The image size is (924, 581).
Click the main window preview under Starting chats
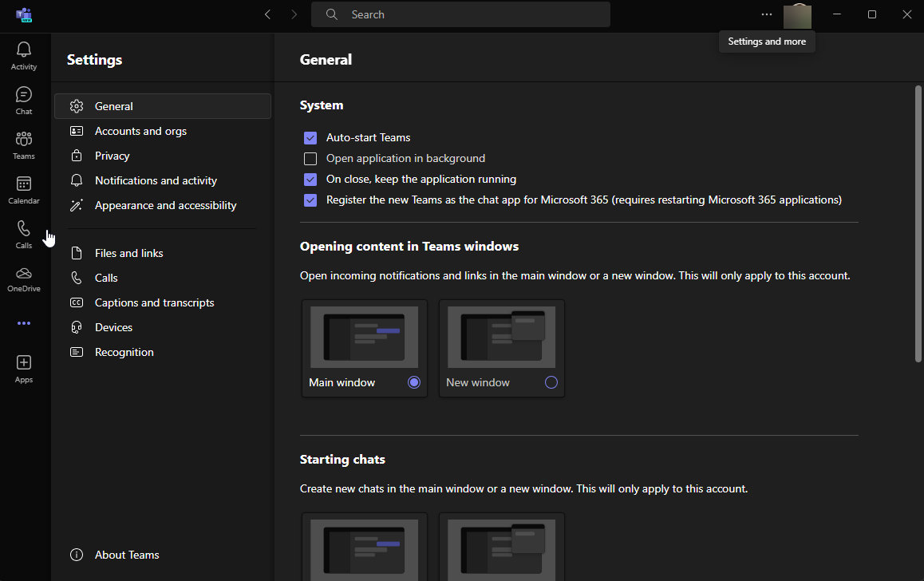click(364, 550)
